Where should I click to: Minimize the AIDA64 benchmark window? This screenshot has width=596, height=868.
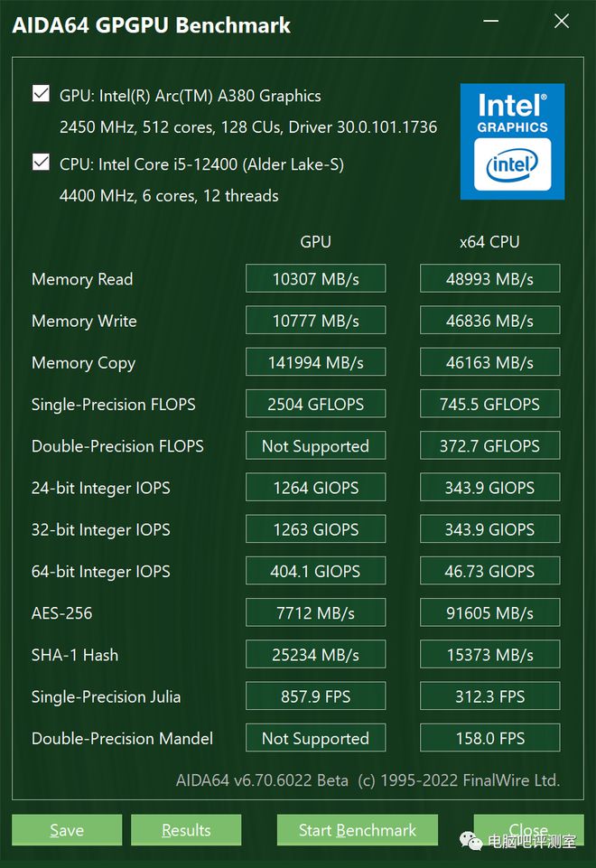(x=490, y=23)
